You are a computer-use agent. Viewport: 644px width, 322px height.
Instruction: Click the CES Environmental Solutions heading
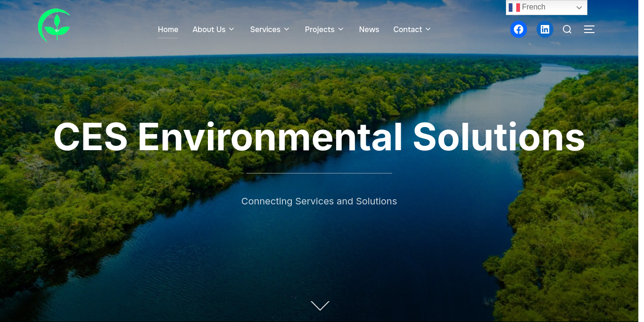click(319, 137)
